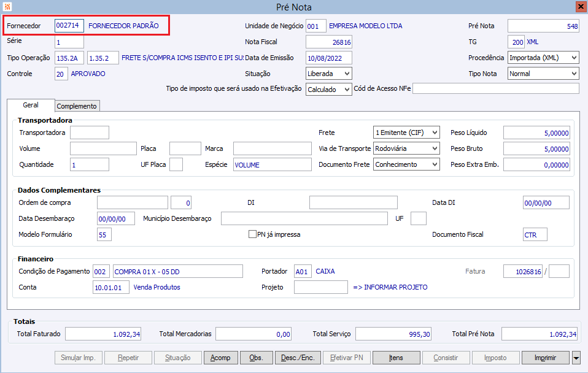Image resolution: width=588 pixels, height=373 pixels.
Task: Open the Tipo Nota dropdown
Action: [543, 74]
